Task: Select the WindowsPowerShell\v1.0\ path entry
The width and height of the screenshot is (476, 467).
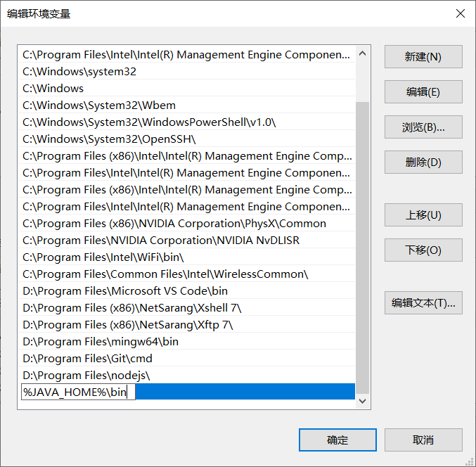Action: click(149, 122)
